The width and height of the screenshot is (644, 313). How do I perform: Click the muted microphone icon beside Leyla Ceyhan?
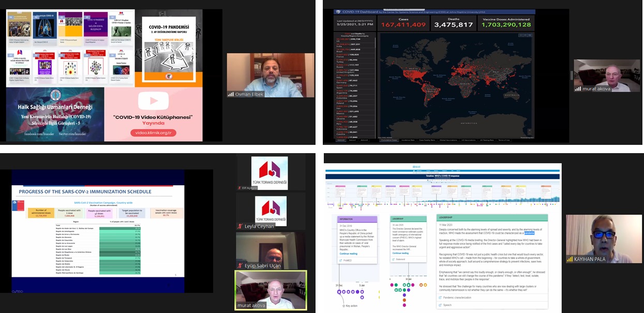[x=239, y=226]
